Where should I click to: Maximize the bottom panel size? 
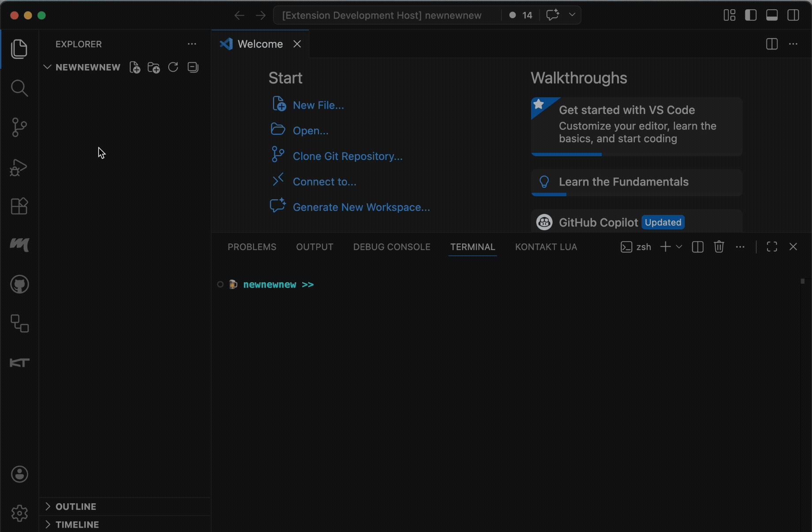coord(772,247)
